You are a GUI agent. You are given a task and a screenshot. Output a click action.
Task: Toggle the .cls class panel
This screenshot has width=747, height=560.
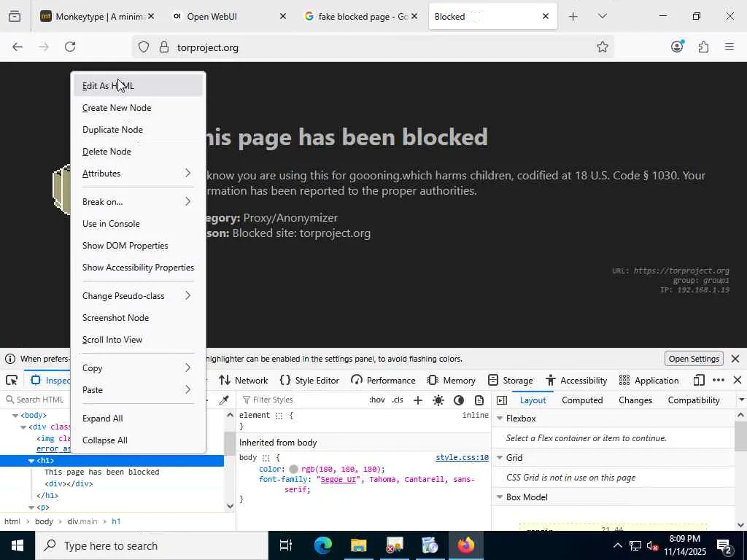coord(398,400)
